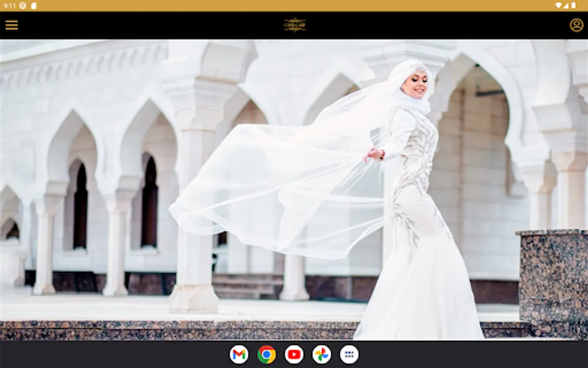The width and height of the screenshot is (588, 368).
Task: Launch YouTube from the dock
Action: (x=294, y=355)
